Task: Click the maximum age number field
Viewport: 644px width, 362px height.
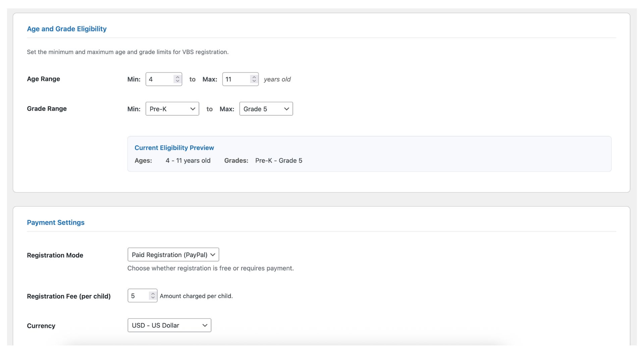Action: pos(236,79)
